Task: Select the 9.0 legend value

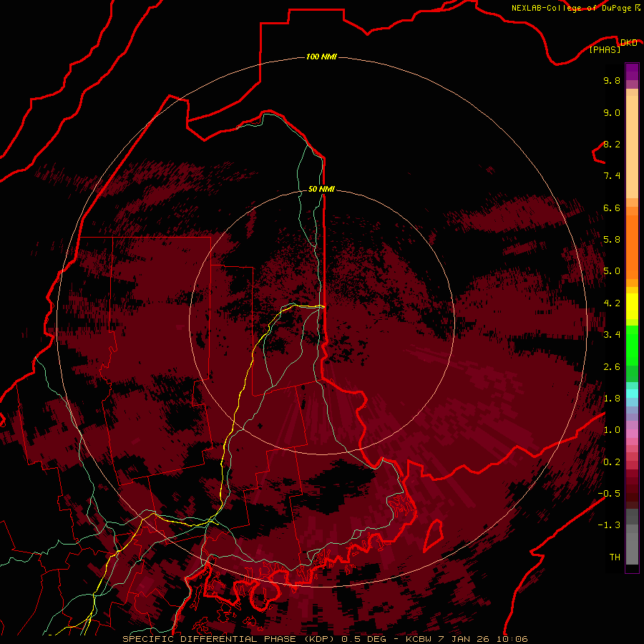Action: click(612, 112)
